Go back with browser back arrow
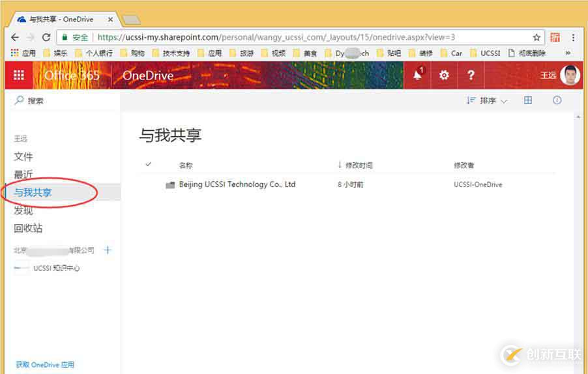 tap(14, 37)
